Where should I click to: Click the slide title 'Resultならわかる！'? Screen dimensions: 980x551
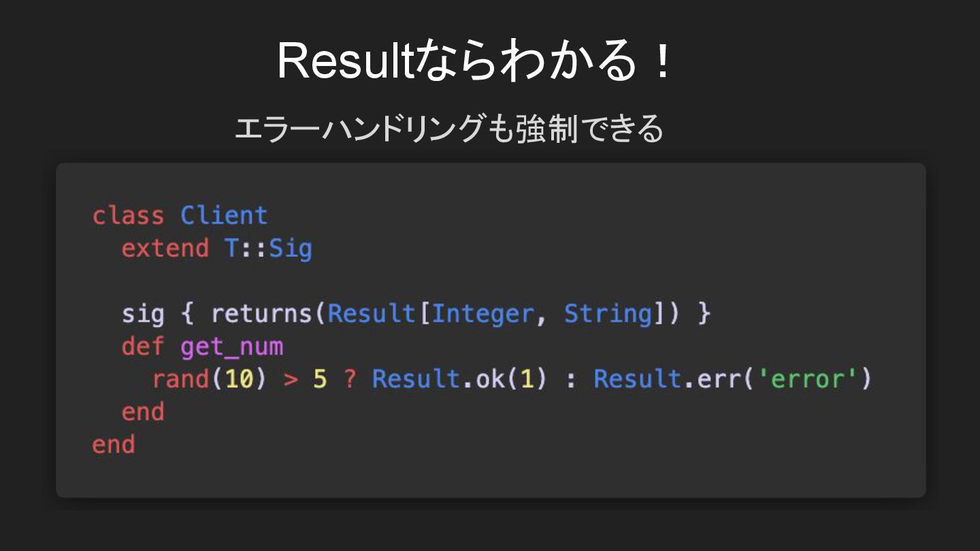pyautogui.click(x=475, y=61)
